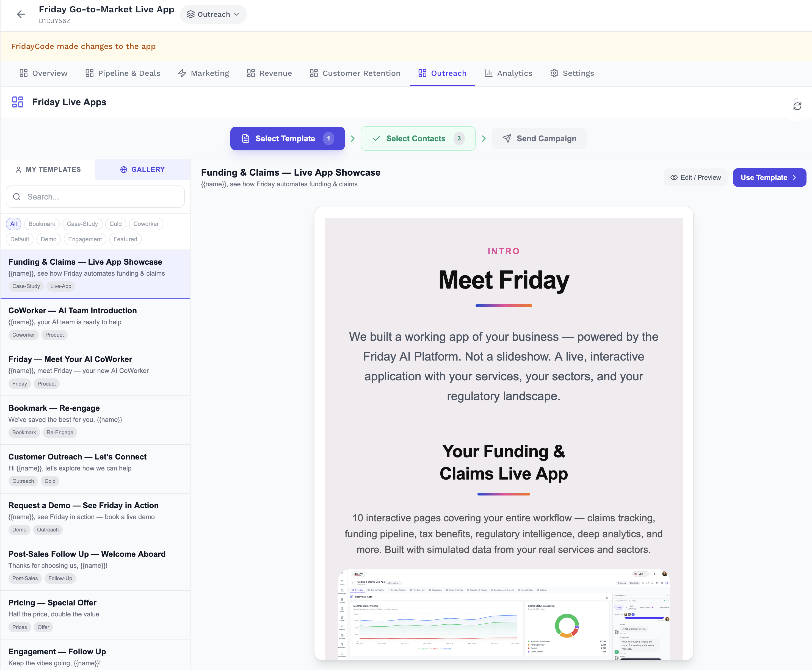Click the Follow-Up tag on Post-Sales template

click(60, 578)
